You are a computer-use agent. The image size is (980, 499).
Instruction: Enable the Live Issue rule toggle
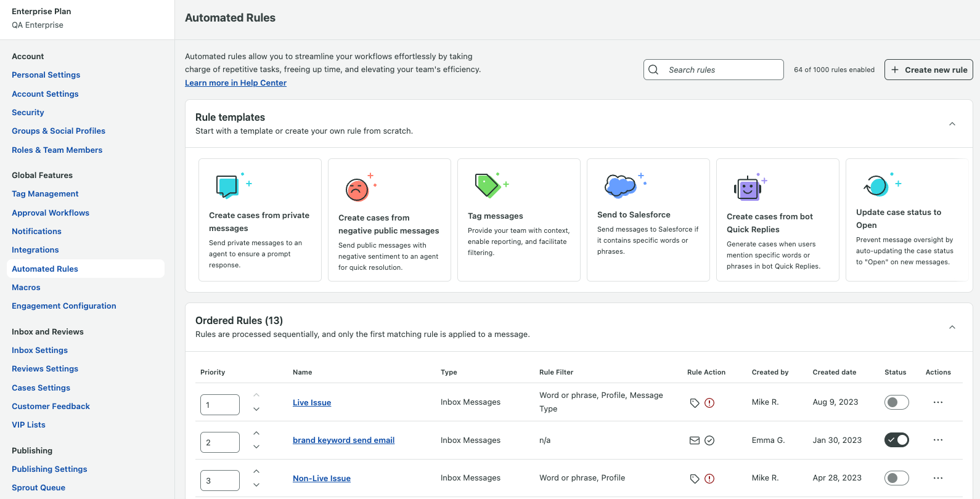click(x=897, y=402)
